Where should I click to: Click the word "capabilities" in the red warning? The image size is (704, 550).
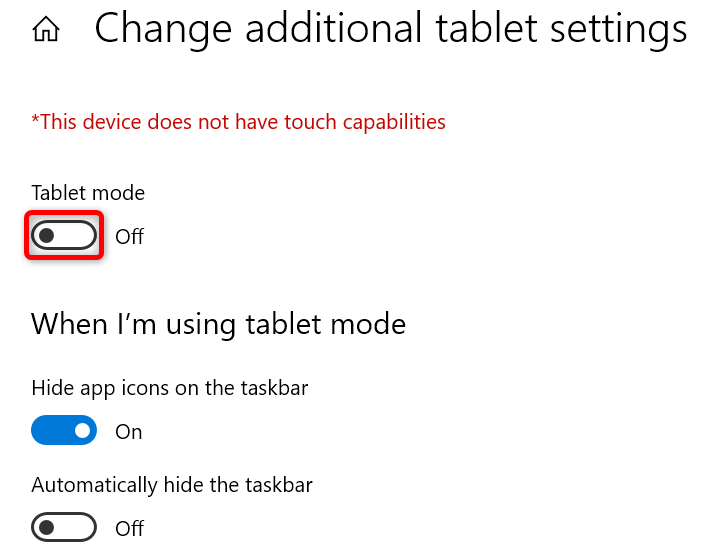[x=388, y=122]
